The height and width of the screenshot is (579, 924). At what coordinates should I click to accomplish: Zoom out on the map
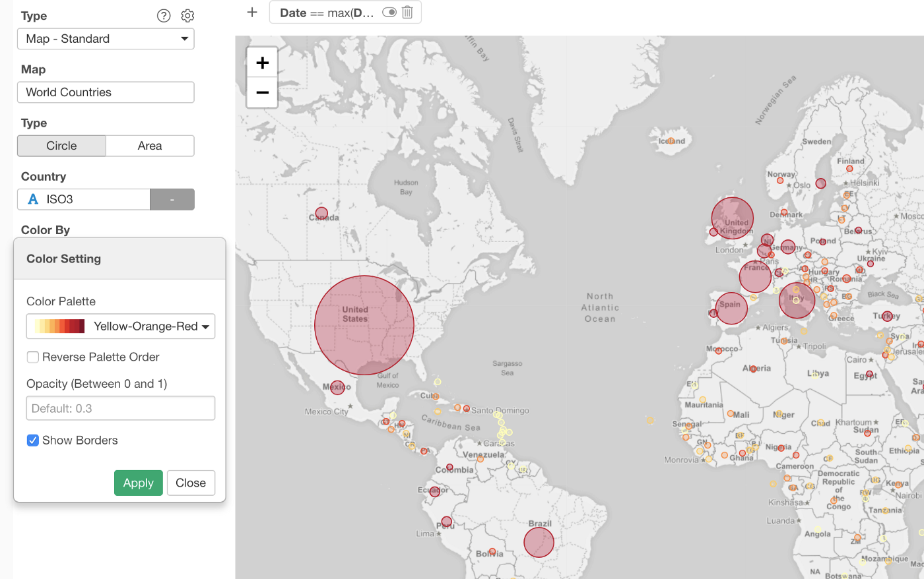[x=262, y=92]
